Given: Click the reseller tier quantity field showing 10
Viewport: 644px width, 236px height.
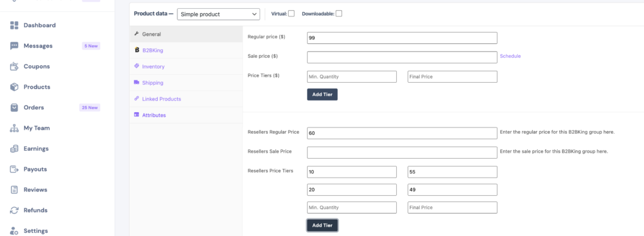Looking at the screenshot, I should 352,172.
